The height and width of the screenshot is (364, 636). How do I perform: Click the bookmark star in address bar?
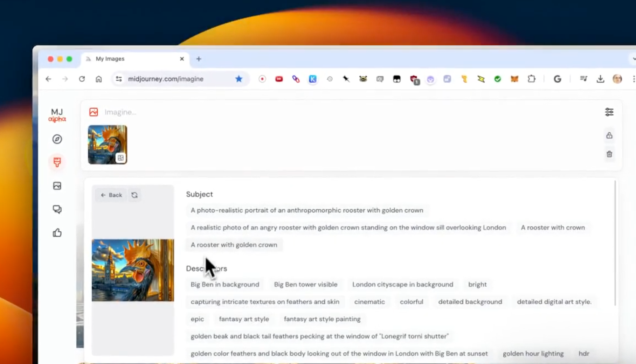239,79
